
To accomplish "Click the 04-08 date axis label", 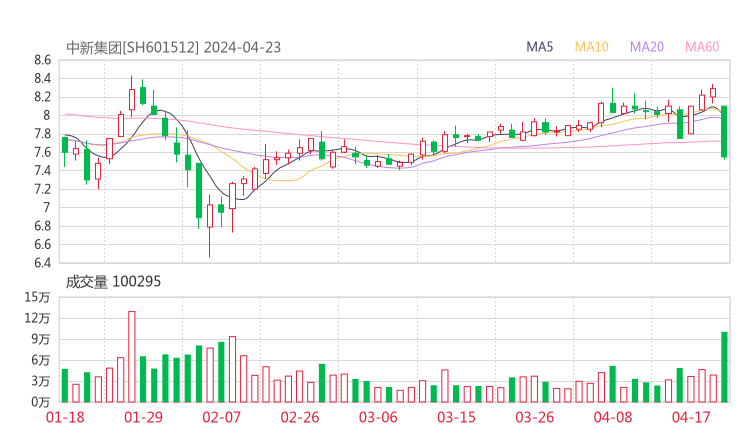I will pos(613,417).
